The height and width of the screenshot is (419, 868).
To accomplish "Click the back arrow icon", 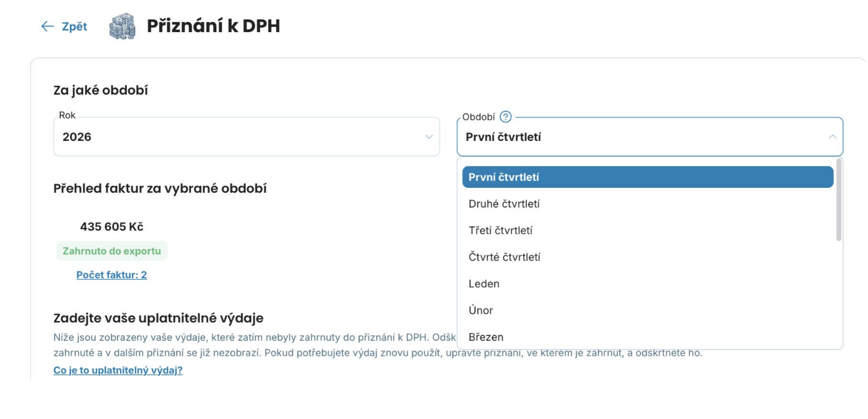I will click(x=47, y=26).
